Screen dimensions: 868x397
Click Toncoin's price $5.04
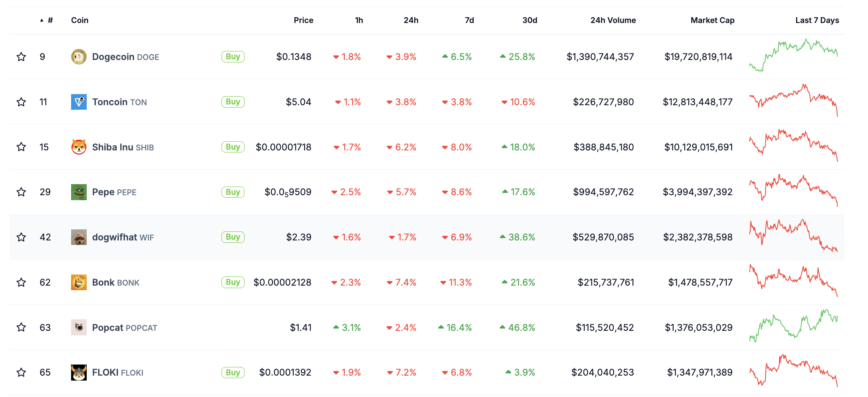pos(298,102)
